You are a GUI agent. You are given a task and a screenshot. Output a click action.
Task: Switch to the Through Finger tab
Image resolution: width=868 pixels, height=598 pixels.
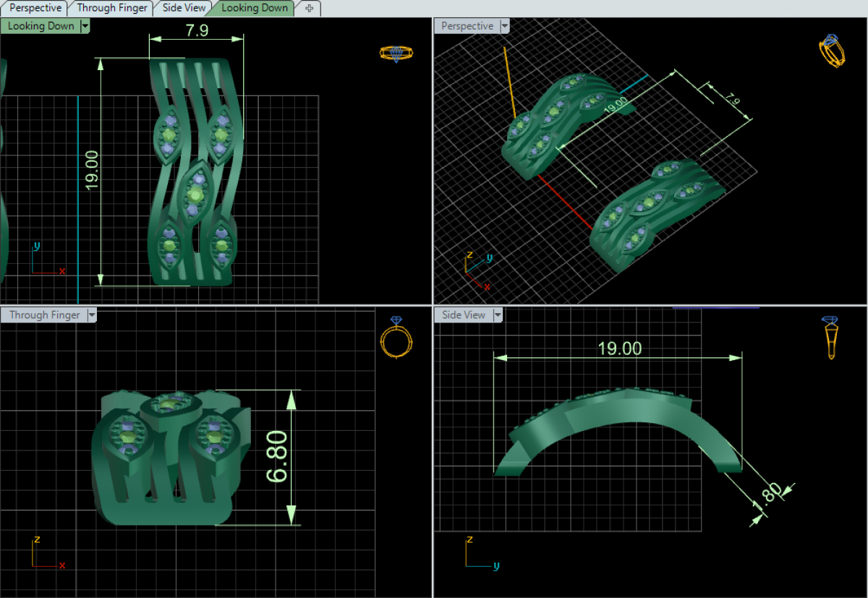click(x=112, y=8)
